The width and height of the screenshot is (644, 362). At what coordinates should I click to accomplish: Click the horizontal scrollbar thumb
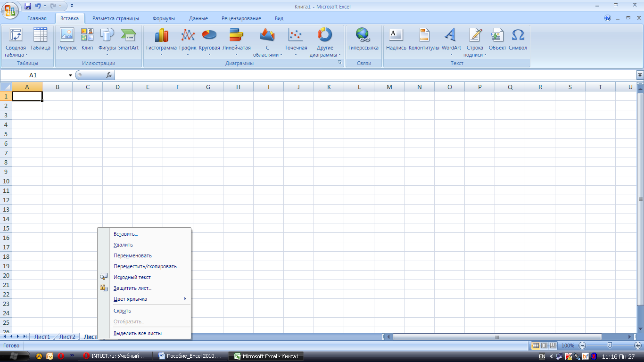(497, 337)
